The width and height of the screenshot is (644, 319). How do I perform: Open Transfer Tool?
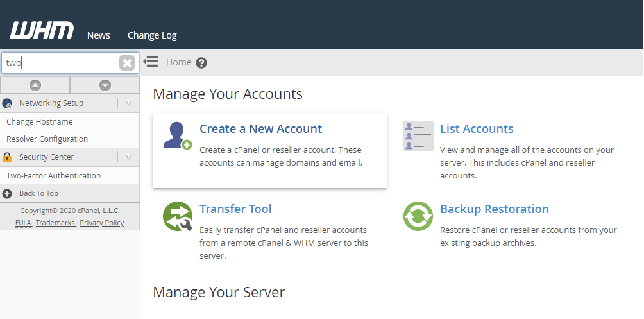pyautogui.click(x=235, y=209)
